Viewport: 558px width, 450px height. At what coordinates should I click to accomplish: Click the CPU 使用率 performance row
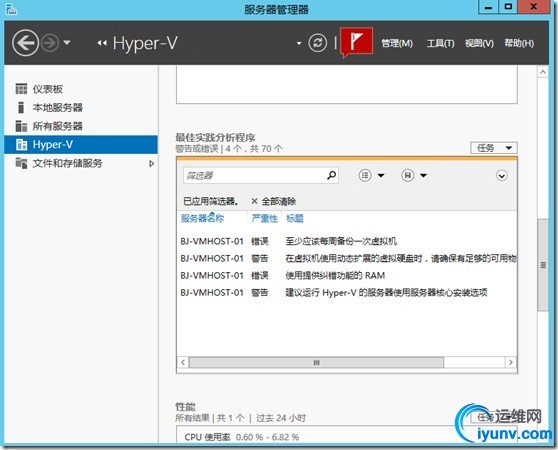347,437
